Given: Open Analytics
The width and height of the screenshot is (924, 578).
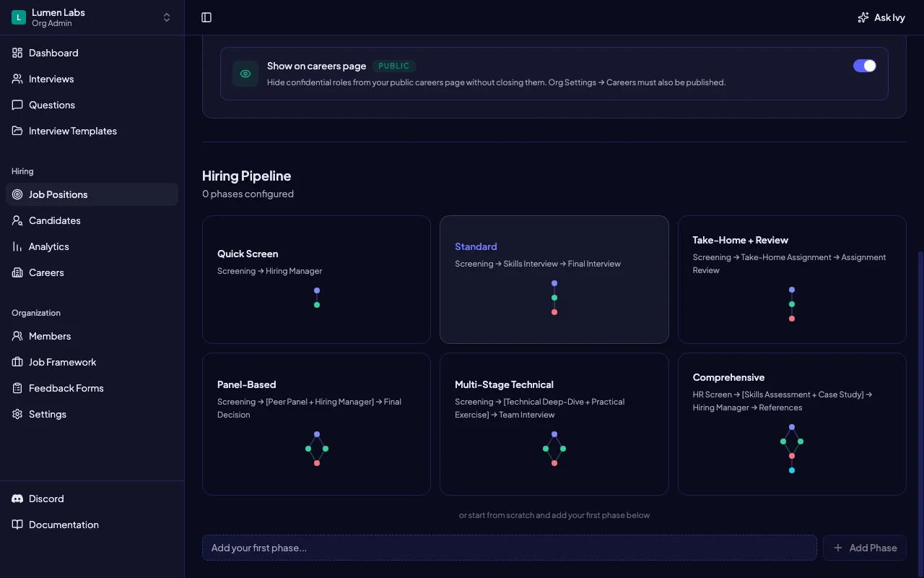Looking at the screenshot, I should [x=92, y=246].
